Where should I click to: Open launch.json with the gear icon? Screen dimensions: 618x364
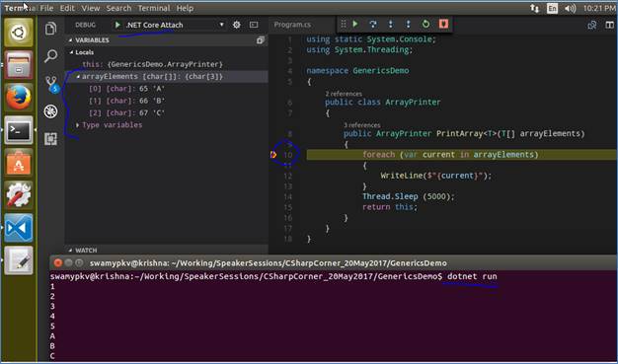pyautogui.click(x=237, y=25)
